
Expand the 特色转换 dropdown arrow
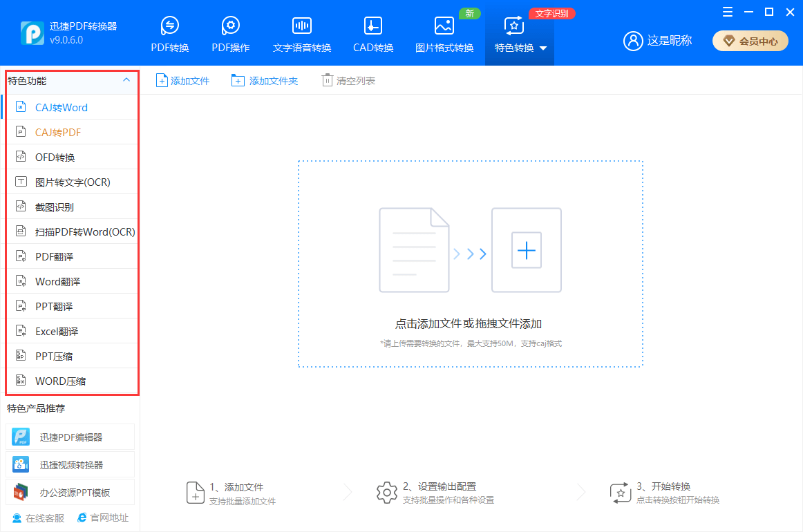pos(543,48)
